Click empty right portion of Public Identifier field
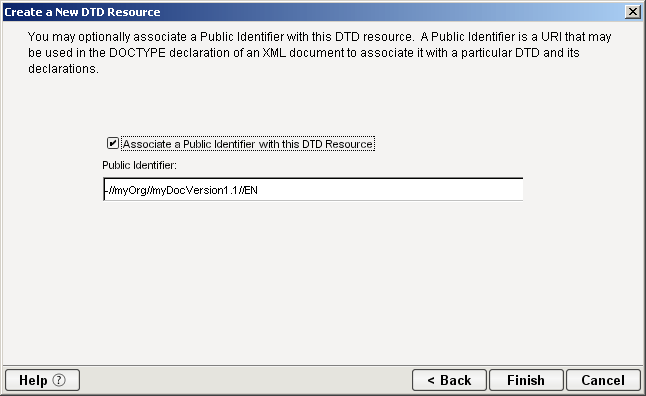The width and height of the screenshot is (646, 396). tap(391, 190)
